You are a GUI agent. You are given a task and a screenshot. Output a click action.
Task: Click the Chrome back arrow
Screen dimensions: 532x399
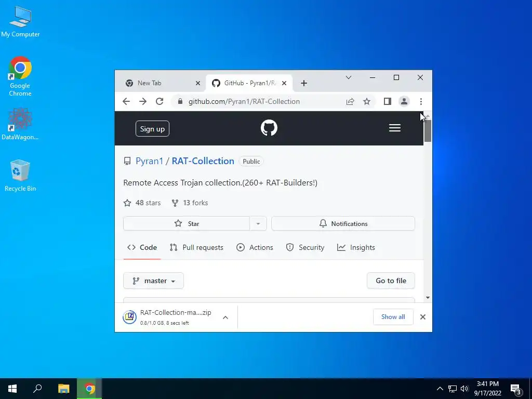coord(126,101)
